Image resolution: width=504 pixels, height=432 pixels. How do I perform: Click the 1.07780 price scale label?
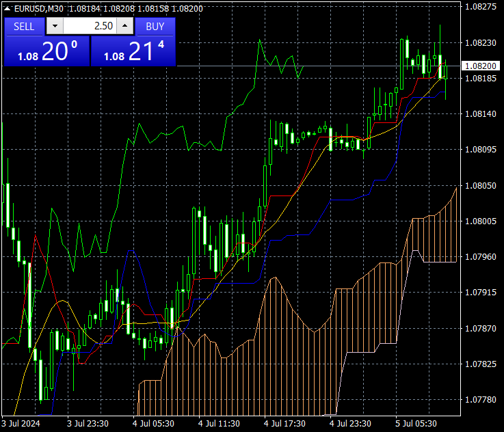pos(481,400)
